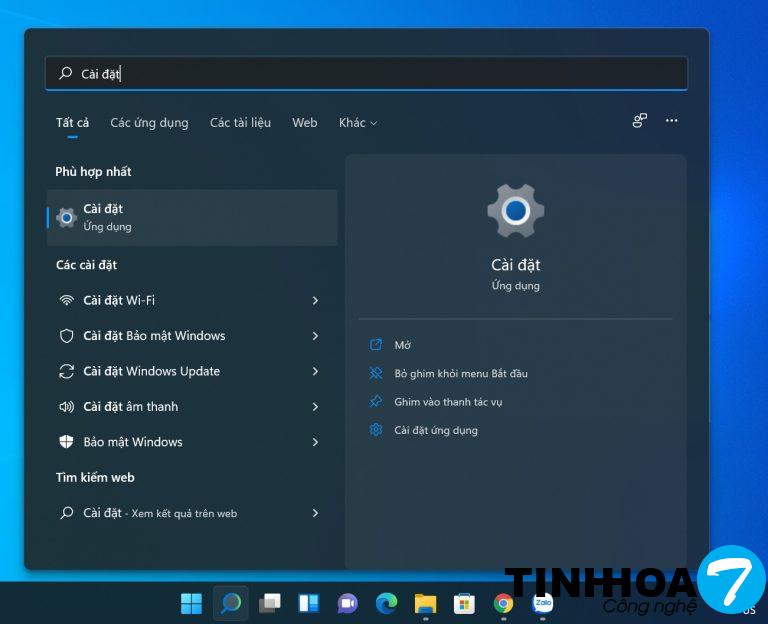Expand the Cài đặt Wi-Fi result arrow
The height and width of the screenshot is (624, 768).
coord(315,301)
